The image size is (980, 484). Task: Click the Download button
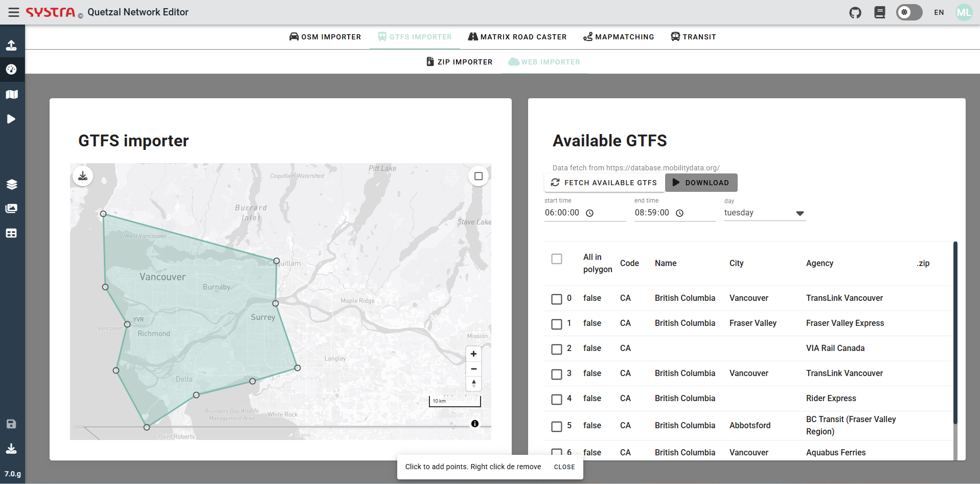701,183
